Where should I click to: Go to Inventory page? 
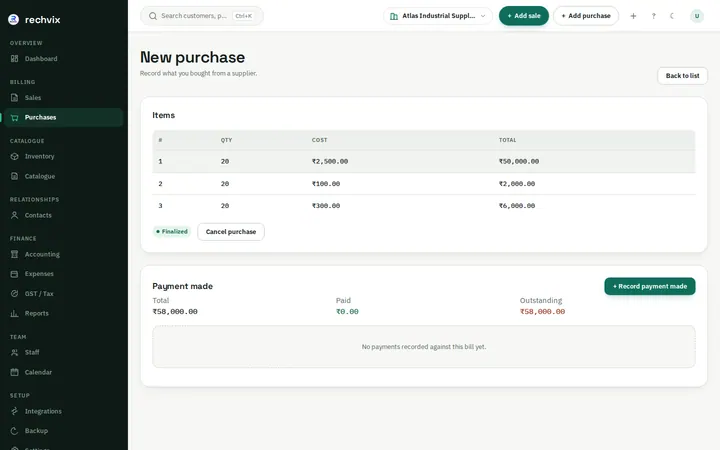pos(64,157)
